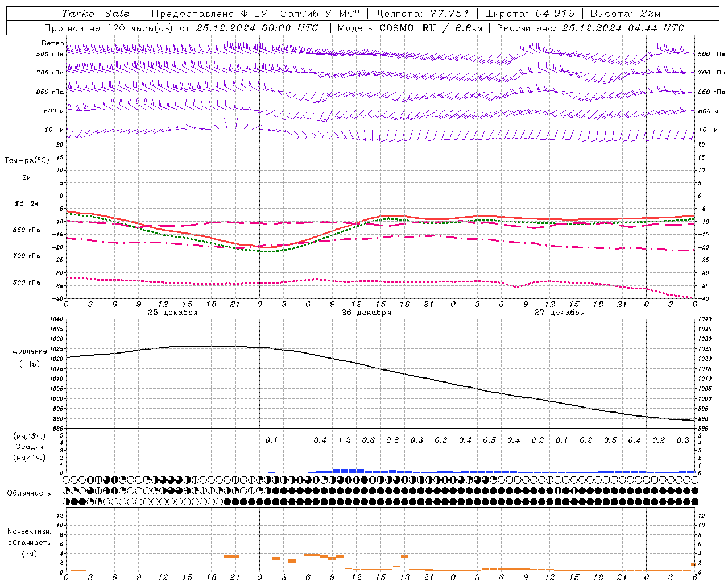This screenshot has width=728, height=582.
Task: Click the 'Конвективн.' convective cloud label
Action: click(x=29, y=531)
